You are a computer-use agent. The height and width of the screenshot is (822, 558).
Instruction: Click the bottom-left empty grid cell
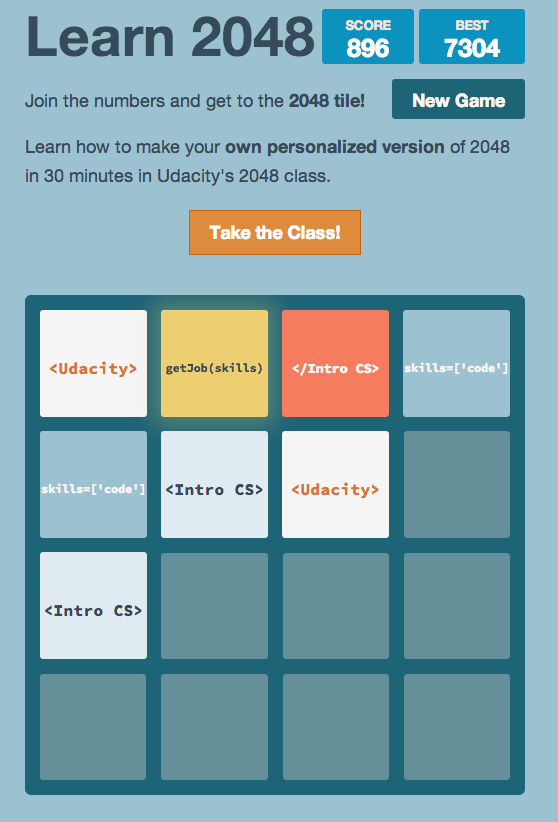click(93, 727)
